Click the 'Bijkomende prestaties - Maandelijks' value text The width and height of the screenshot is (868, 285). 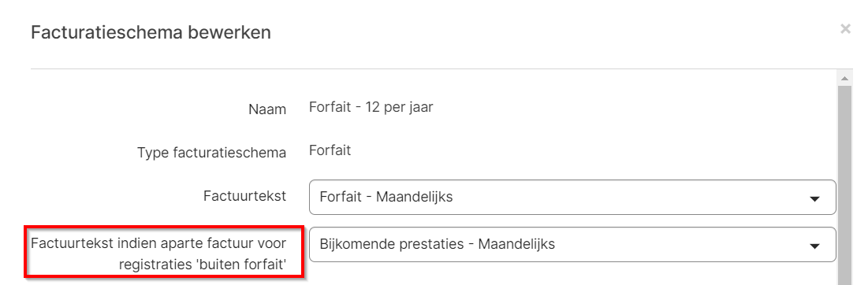(x=438, y=243)
